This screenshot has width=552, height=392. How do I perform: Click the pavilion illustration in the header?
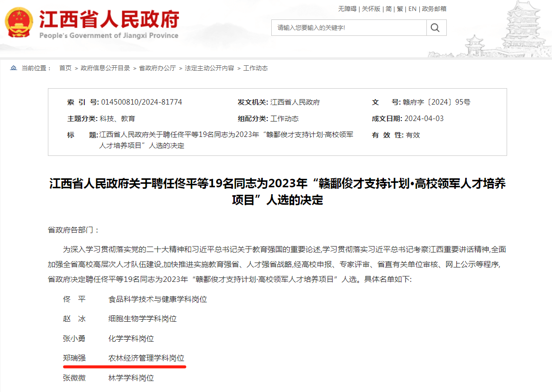[519, 30]
